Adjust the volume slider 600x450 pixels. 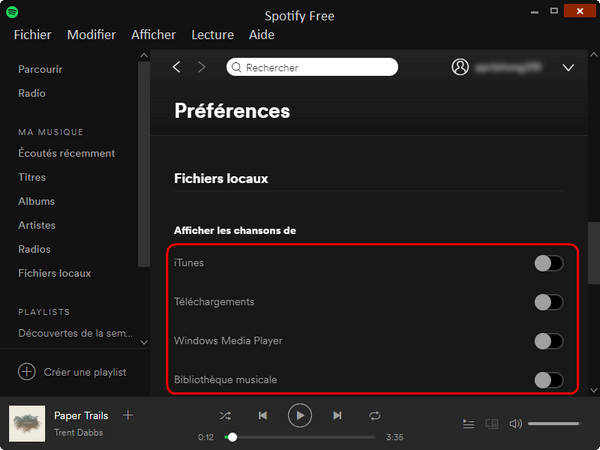coord(554,424)
